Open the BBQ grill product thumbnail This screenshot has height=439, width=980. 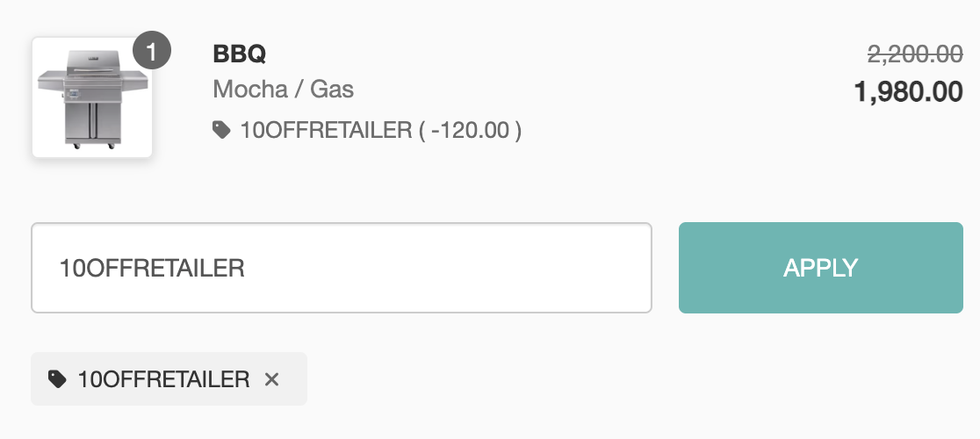[x=92, y=98]
